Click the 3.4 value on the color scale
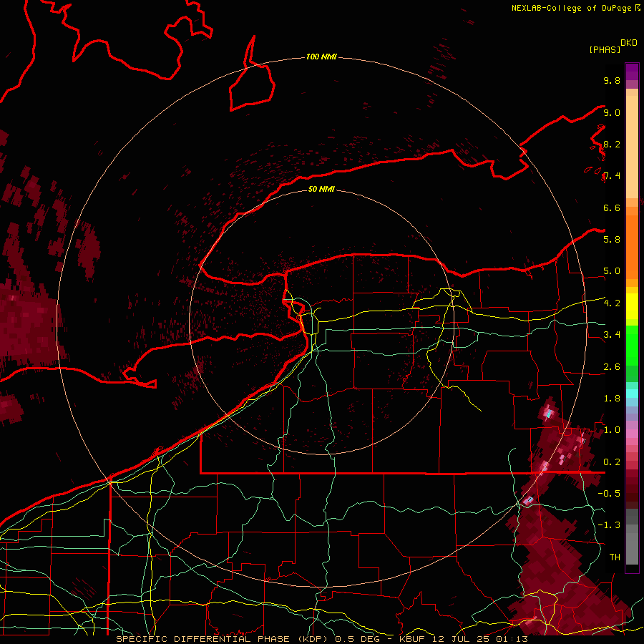The height and width of the screenshot is (644, 644). tap(612, 335)
